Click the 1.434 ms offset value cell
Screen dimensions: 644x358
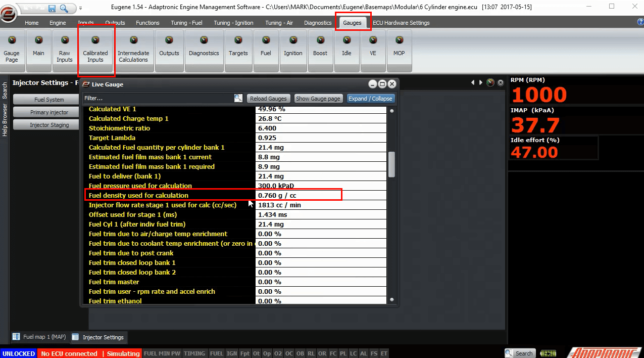click(321, 214)
